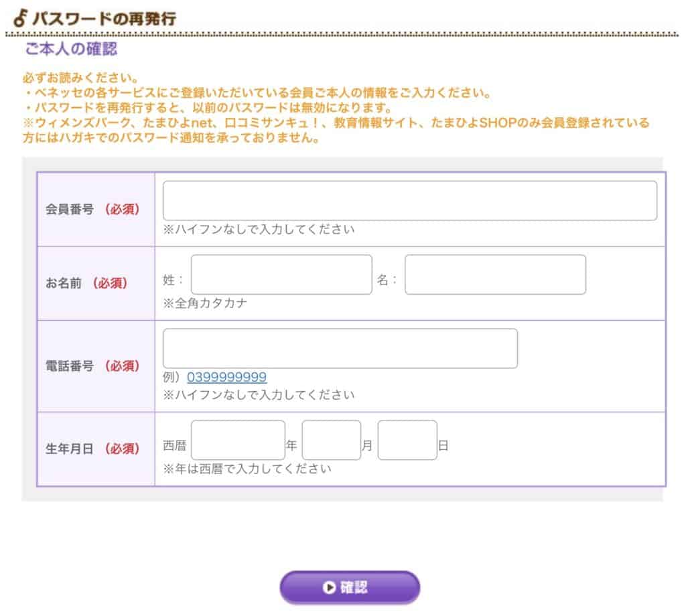Click the 必須 label next to 電話番号
686x616 pixels.
coord(124,366)
